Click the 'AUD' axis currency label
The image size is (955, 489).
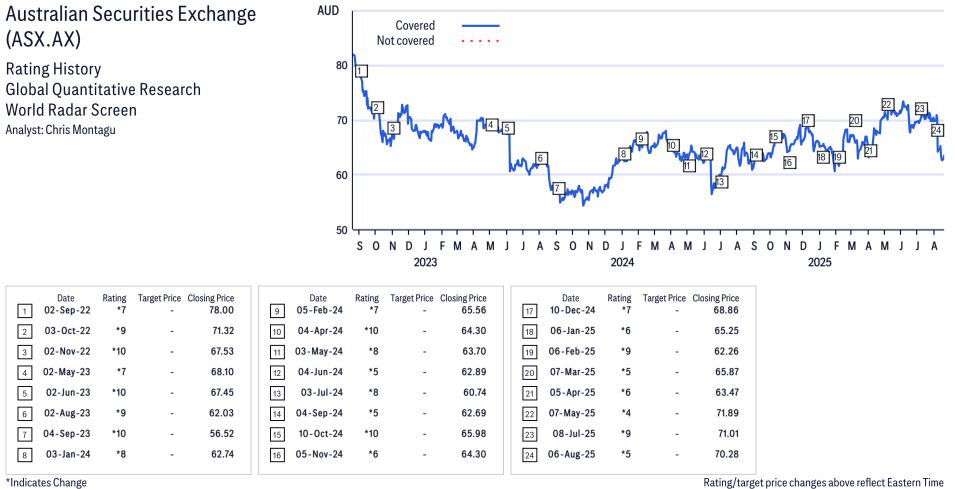click(x=328, y=10)
